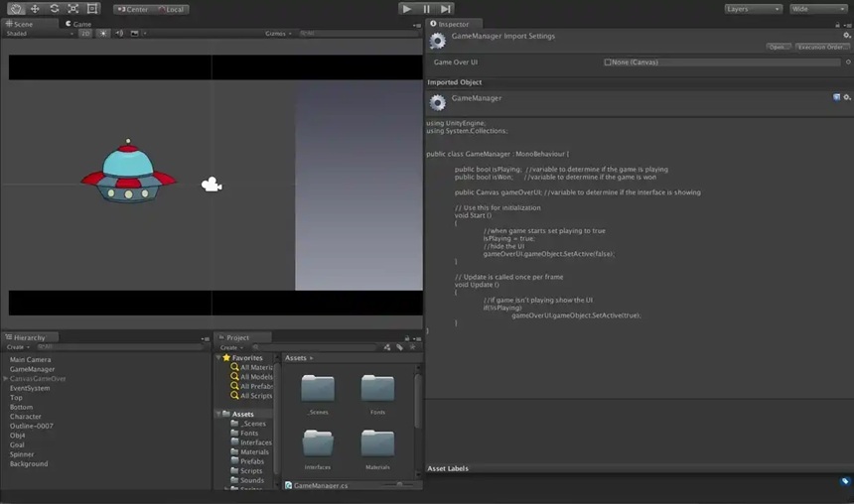This screenshot has height=504, width=854.
Task: Click the Game Over UI object field
Action: [722, 63]
